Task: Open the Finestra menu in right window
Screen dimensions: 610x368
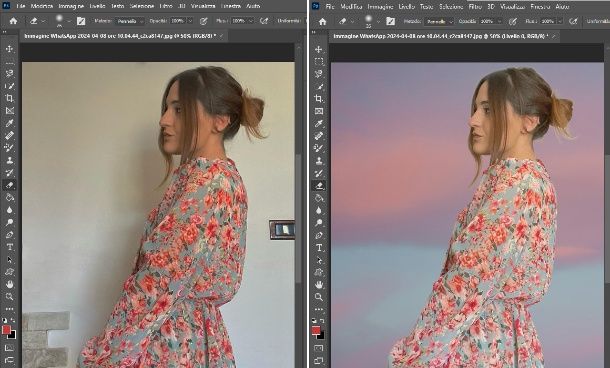Action: pyautogui.click(x=540, y=7)
